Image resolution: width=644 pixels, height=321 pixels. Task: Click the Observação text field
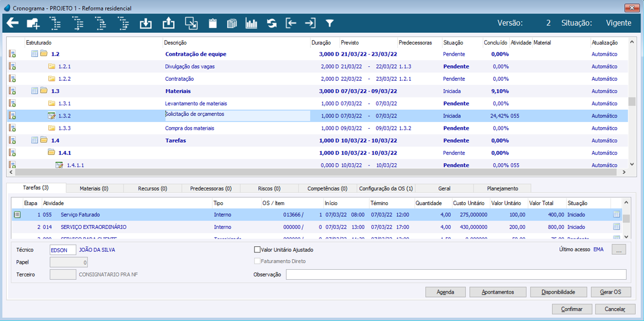(x=455, y=274)
